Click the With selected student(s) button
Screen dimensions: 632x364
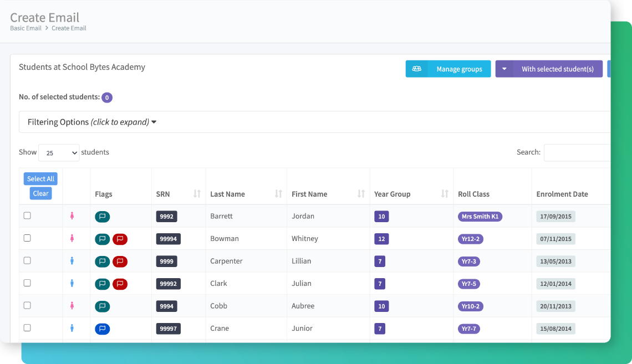click(549, 69)
